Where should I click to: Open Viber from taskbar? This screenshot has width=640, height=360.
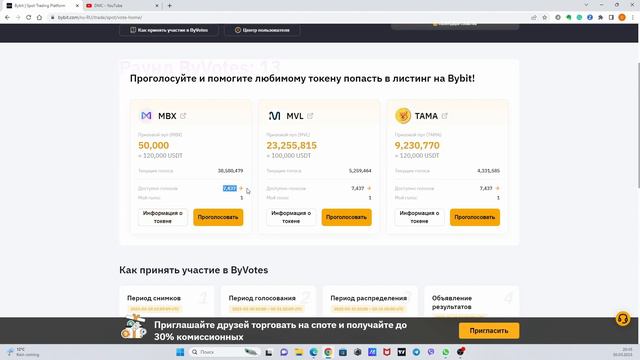(431, 352)
